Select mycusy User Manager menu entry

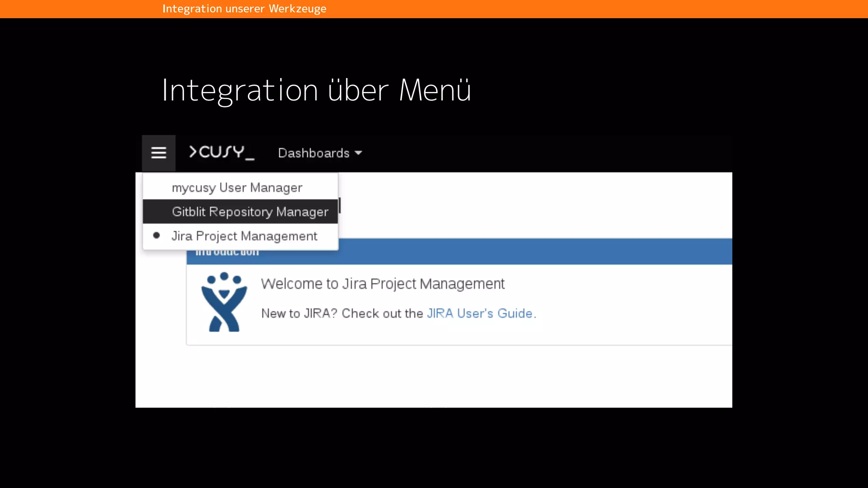coord(240,187)
